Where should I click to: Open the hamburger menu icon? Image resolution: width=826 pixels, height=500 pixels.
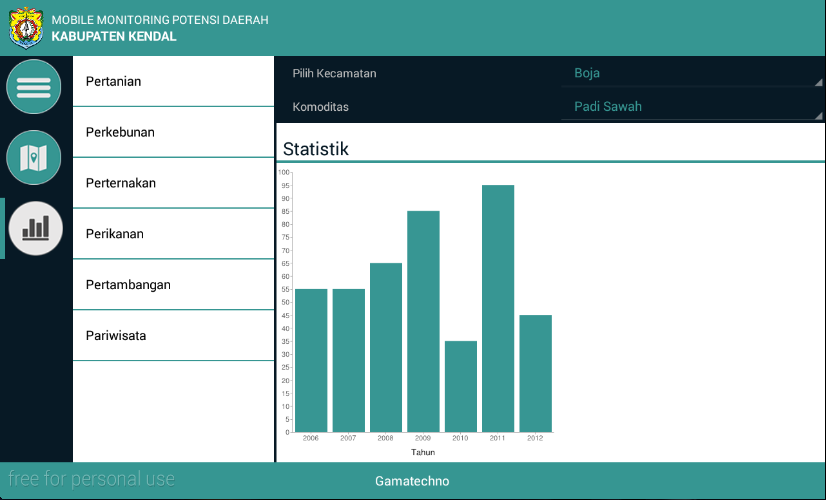pyautogui.click(x=34, y=87)
